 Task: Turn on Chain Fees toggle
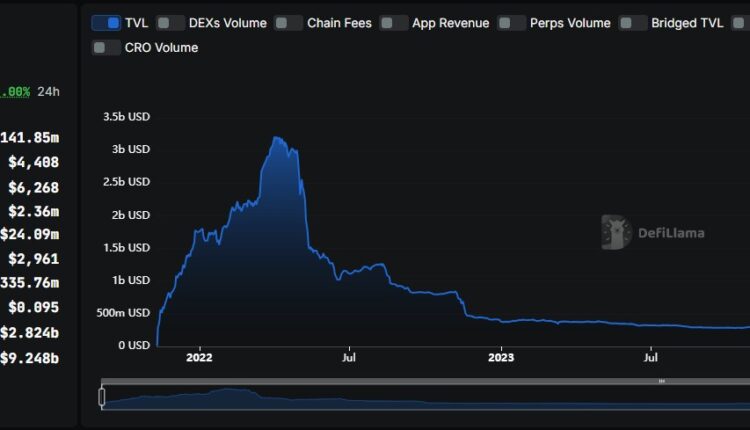[289, 23]
